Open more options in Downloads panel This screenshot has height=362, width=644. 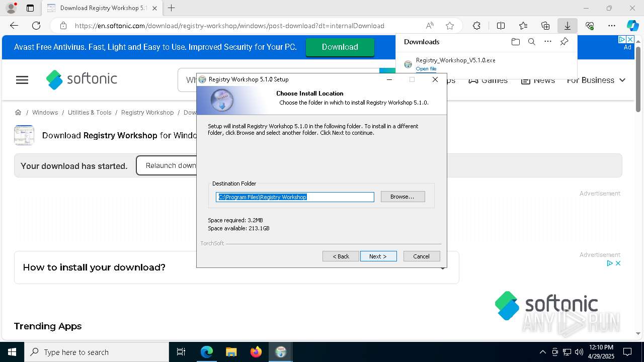coord(548,42)
